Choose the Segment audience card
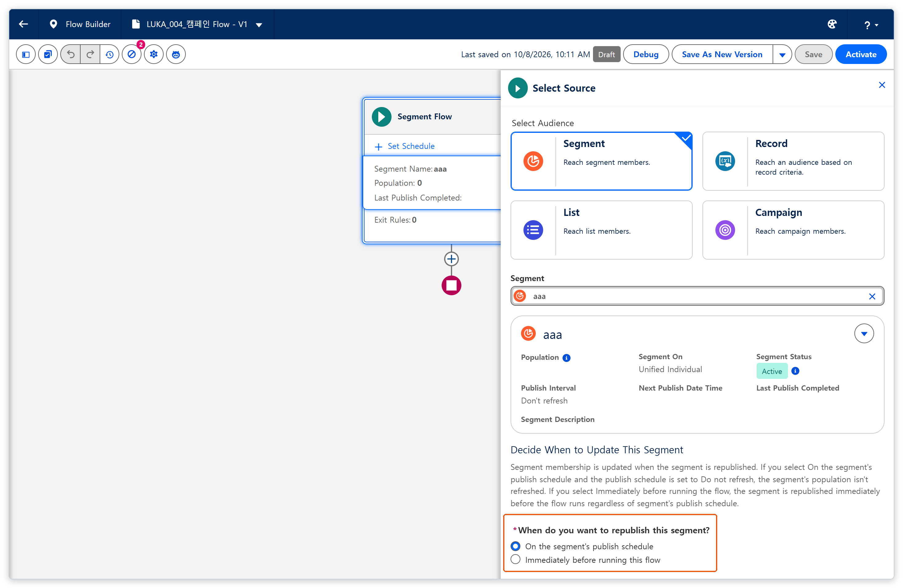The width and height of the screenshot is (903, 588). (601, 161)
